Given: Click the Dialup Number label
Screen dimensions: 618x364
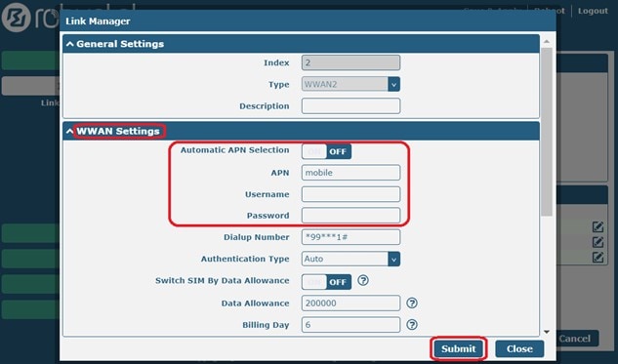Looking at the screenshot, I should 257,237.
